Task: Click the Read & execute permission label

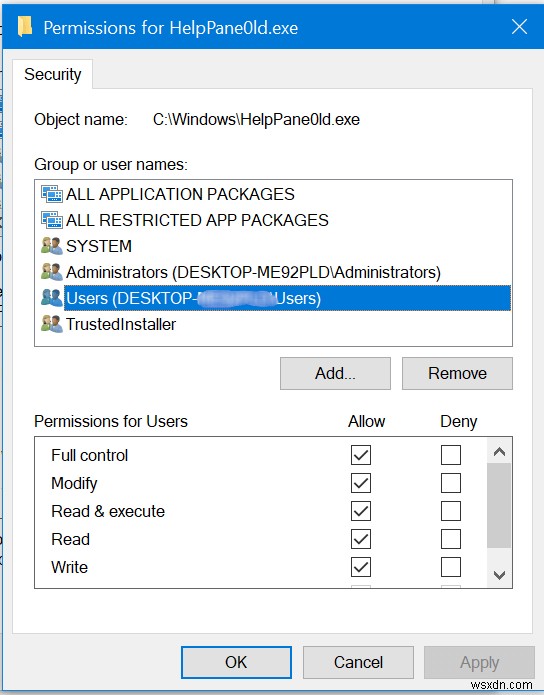Action: [x=108, y=511]
